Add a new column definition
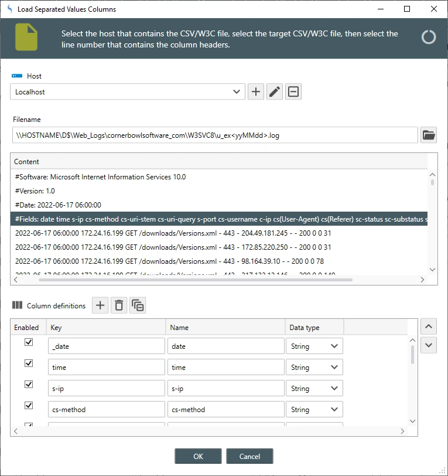 (100, 305)
